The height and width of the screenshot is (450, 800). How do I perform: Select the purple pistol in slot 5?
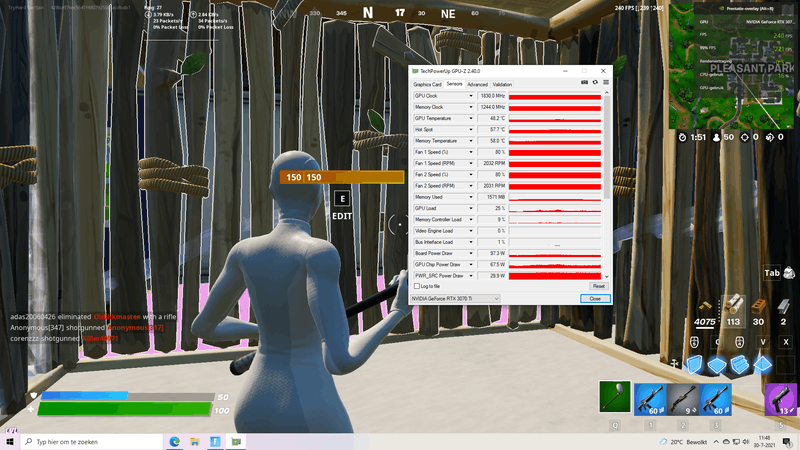pyautogui.click(x=781, y=399)
